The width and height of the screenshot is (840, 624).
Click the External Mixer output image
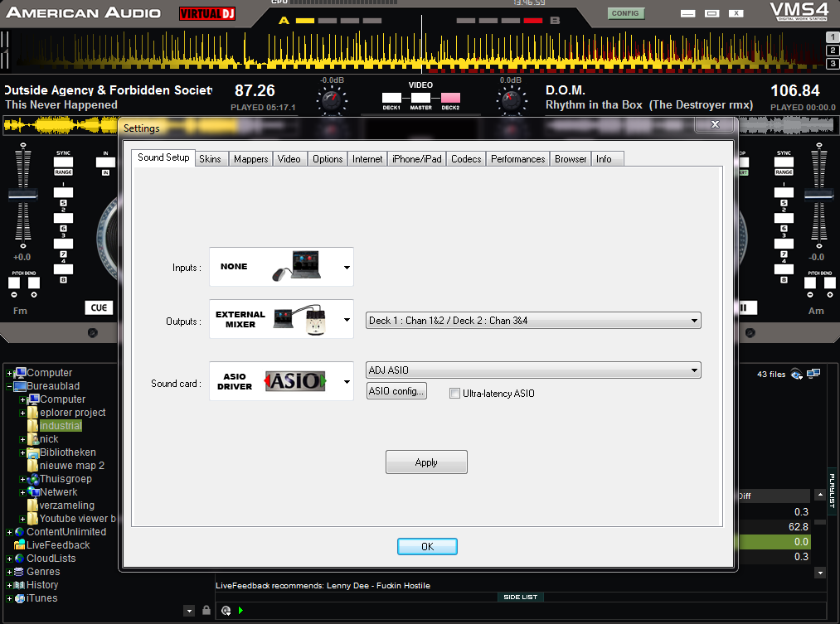pos(300,320)
